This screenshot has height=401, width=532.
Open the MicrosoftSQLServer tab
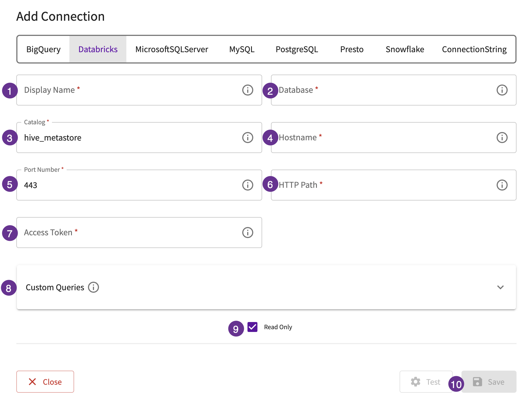[x=172, y=49]
